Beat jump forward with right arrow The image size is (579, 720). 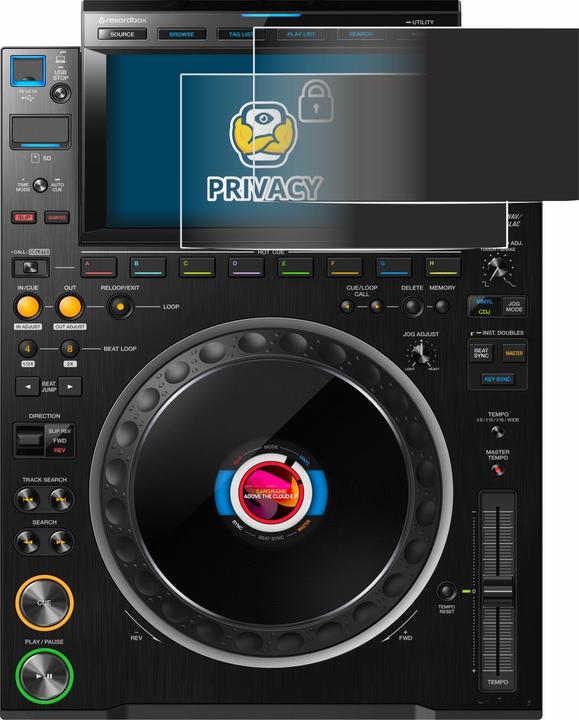click(x=70, y=387)
